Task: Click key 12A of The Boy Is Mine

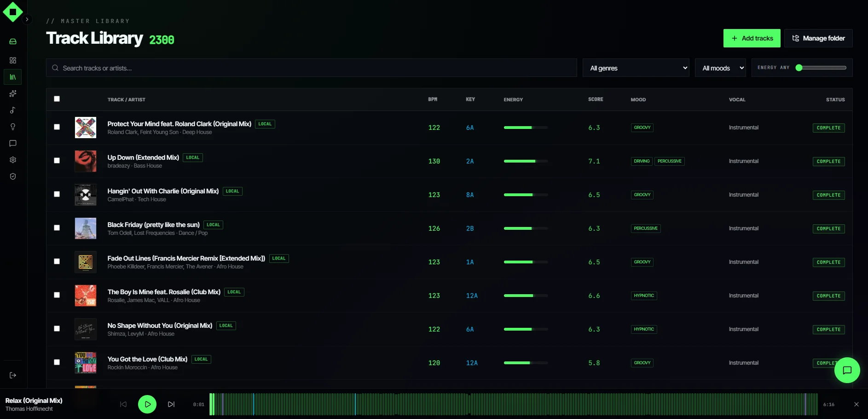Action: pyautogui.click(x=472, y=296)
